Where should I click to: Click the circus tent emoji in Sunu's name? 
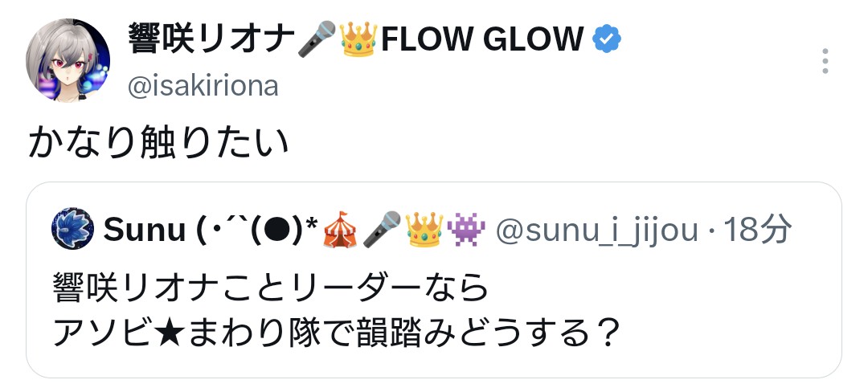click(339, 230)
